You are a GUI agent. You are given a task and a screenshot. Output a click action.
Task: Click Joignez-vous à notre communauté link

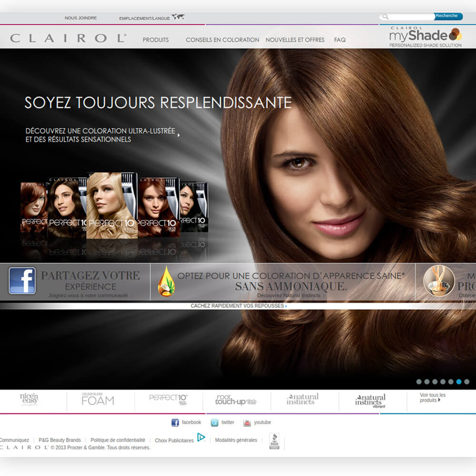[89, 296]
